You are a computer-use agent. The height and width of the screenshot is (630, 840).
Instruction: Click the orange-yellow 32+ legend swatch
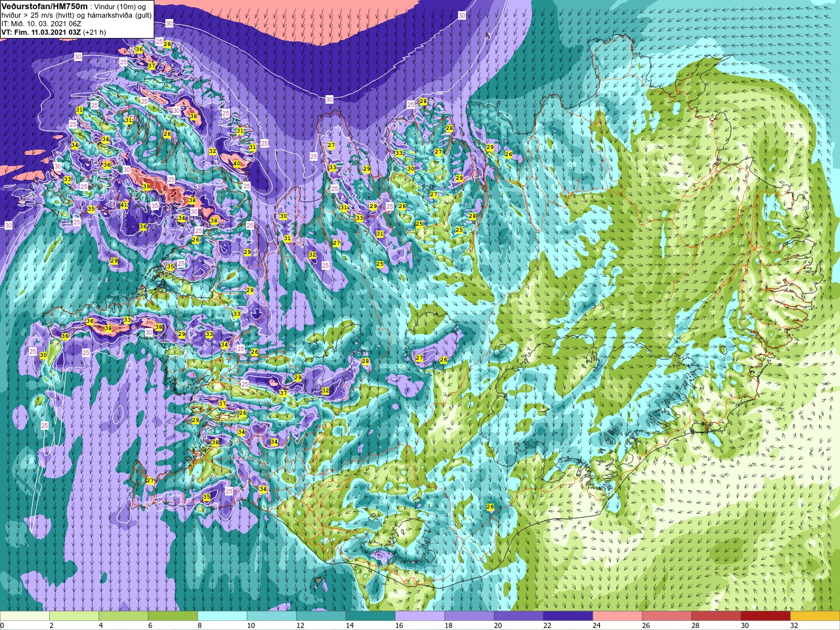[x=815, y=616]
